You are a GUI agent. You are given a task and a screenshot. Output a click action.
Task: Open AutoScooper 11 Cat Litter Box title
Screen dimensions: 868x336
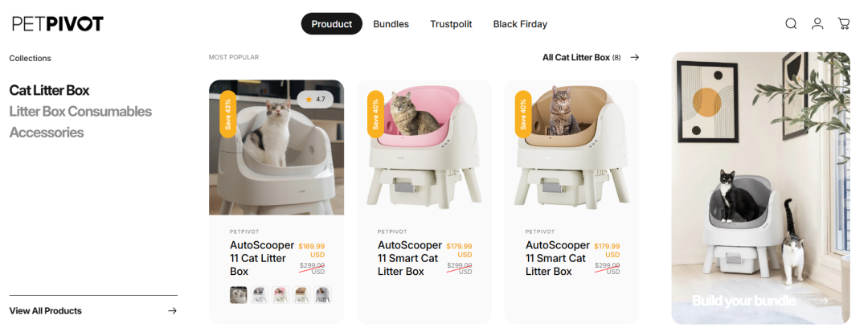coord(258,258)
